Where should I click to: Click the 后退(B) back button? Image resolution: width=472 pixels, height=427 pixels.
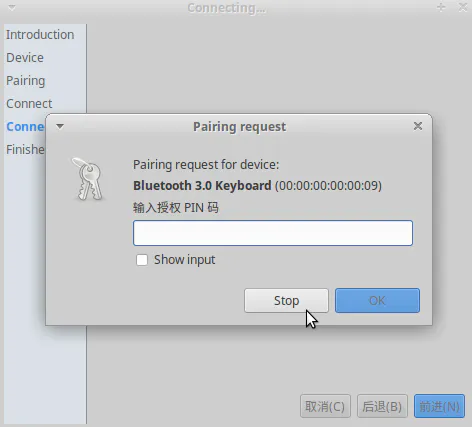382,406
